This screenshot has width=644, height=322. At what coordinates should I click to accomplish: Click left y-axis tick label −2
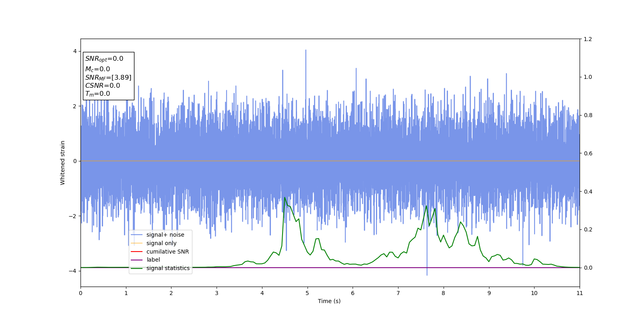[x=73, y=216]
